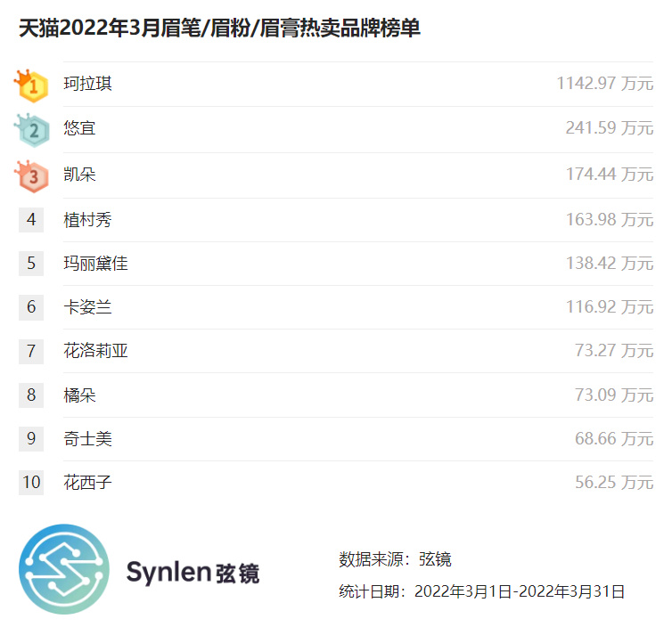Image resolution: width=672 pixels, height=627 pixels.
Task: Click the 橘朵 brand name
Action: (x=79, y=395)
